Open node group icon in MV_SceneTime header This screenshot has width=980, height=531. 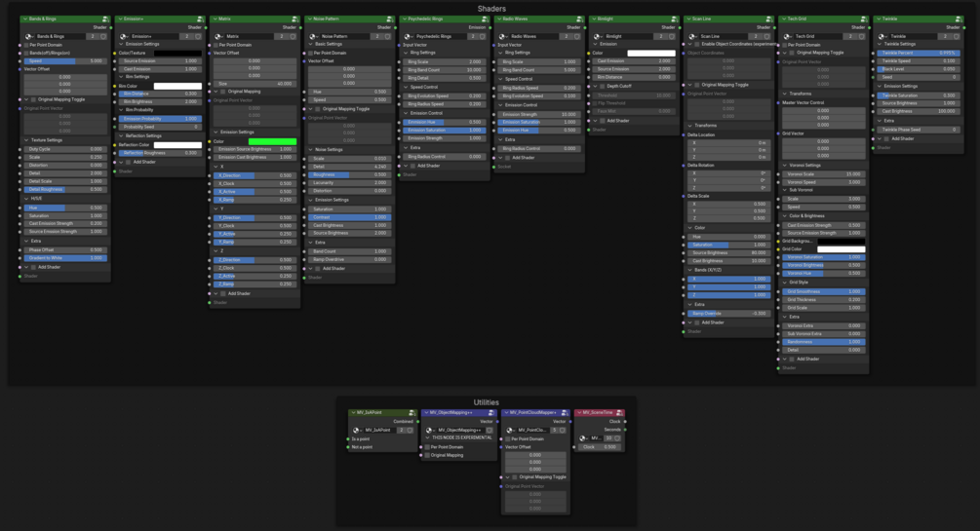(x=619, y=413)
